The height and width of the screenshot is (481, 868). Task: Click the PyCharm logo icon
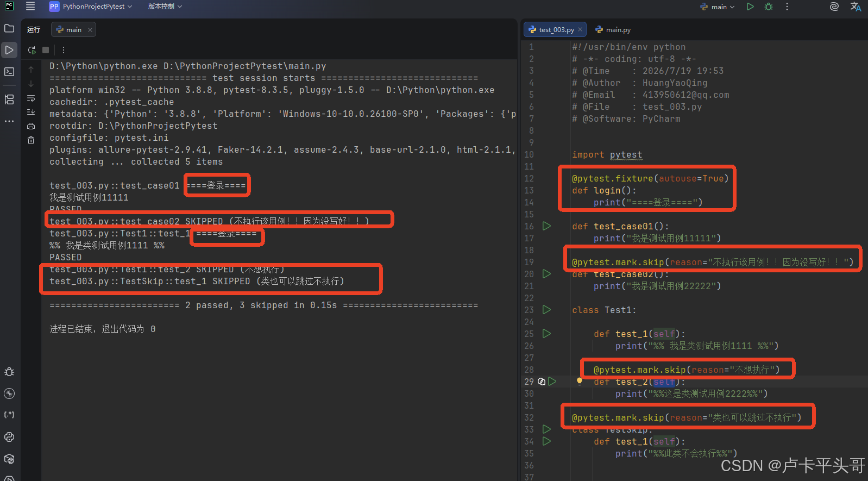[x=9, y=6]
